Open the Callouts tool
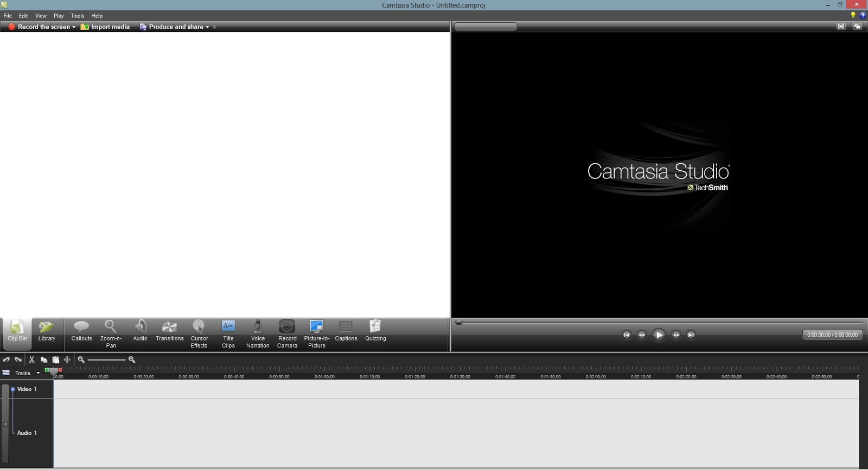Screen dimensions: 868x470 (x=81, y=332)
